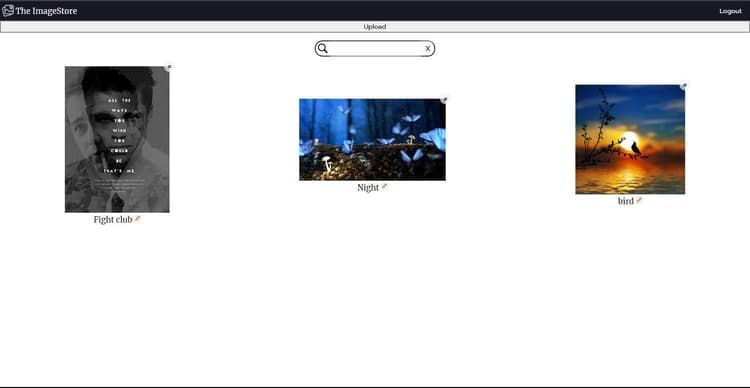The image size is (750, 388).
Task: Click The ImageStore title text
Action: click(46, 11)
